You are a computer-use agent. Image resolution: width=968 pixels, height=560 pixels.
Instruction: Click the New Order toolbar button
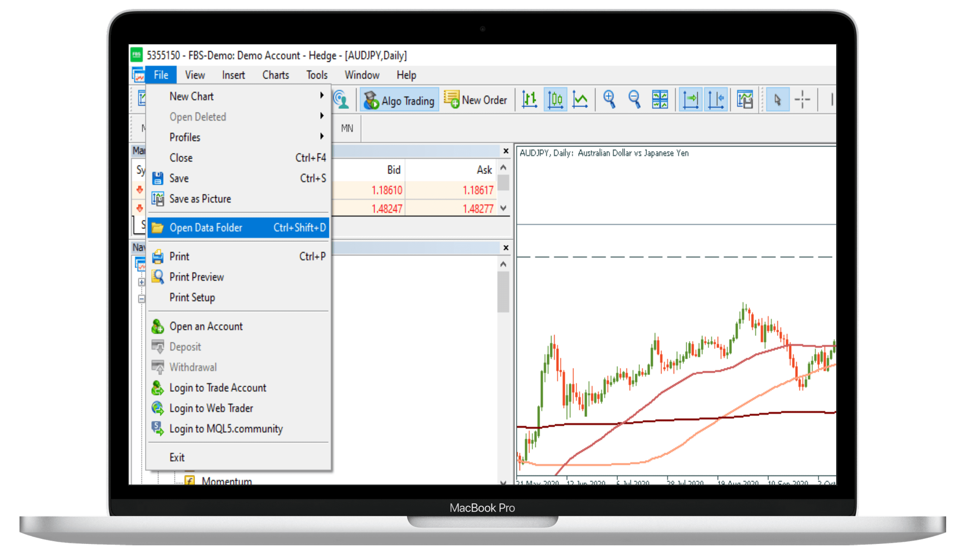pos(476,100)
